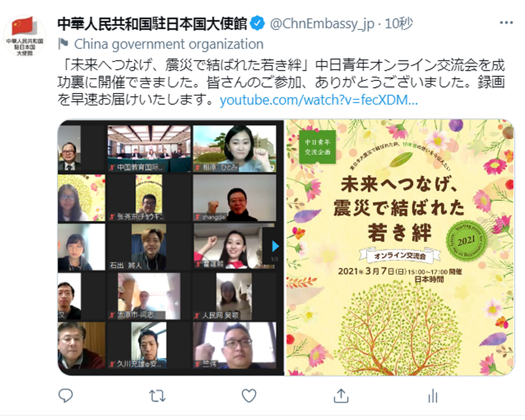Open the share upload arrow icon
Viewport: 525px width, 420px height.
341,395
